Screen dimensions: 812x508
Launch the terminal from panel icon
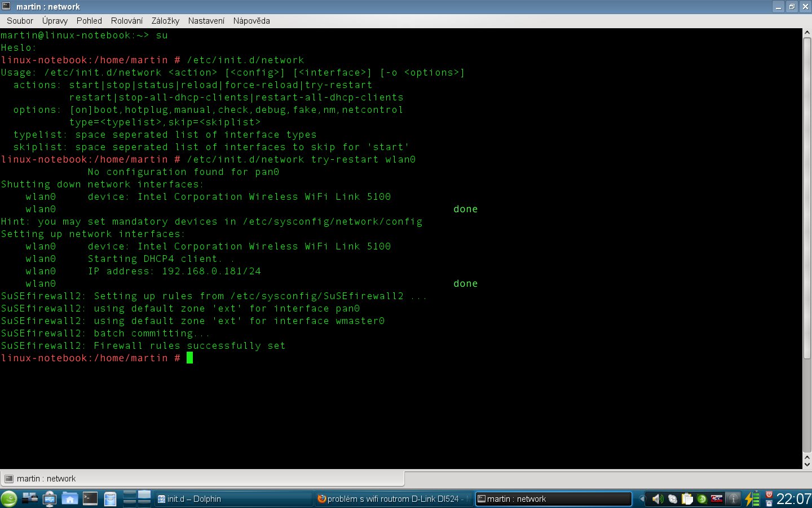tap(90, 498)
